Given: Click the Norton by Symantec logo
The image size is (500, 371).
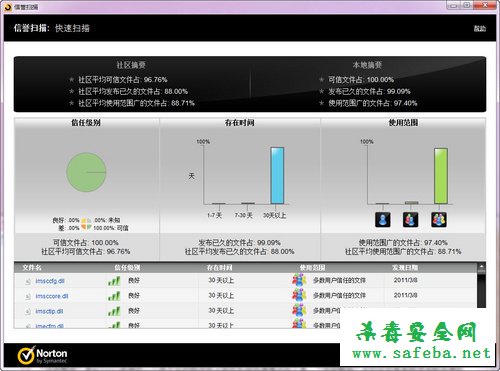Looking at the screenshot, I should tap(42, 356).
